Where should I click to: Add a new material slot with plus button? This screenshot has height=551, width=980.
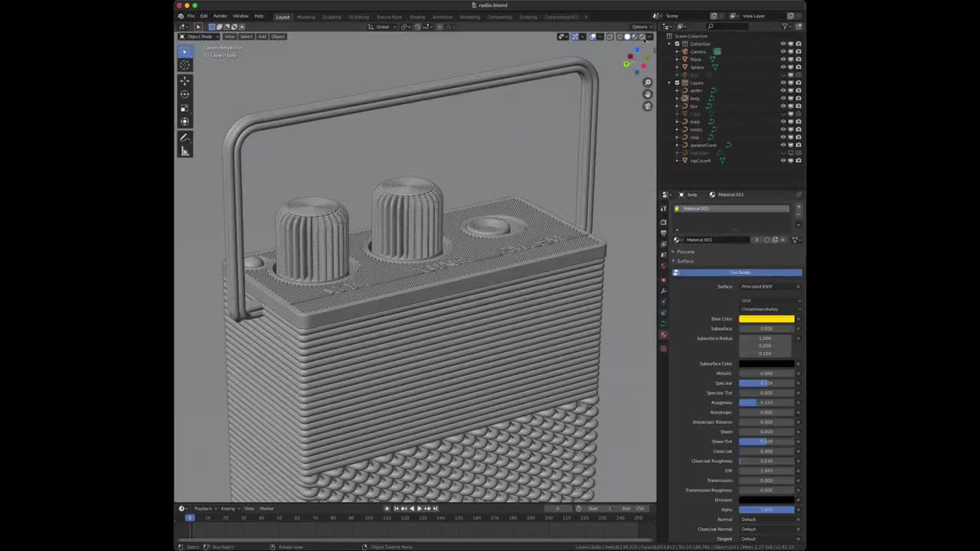tap(799, 207)
